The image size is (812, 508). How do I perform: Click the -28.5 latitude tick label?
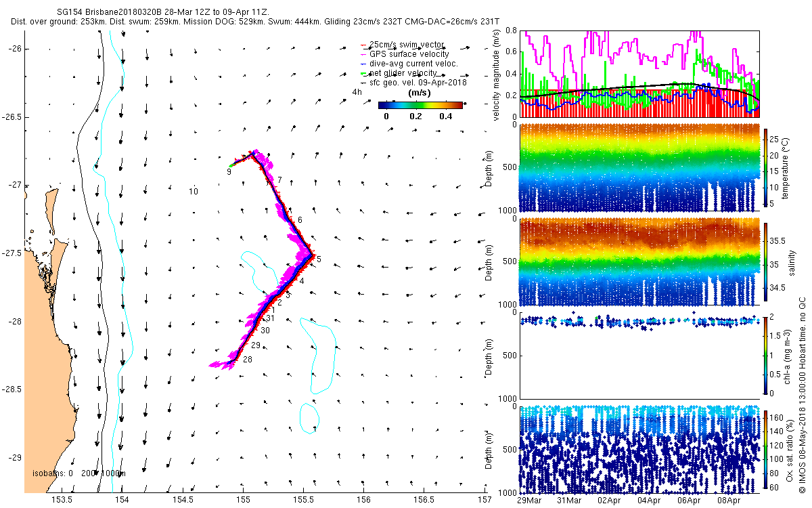[x=13, y=389]
